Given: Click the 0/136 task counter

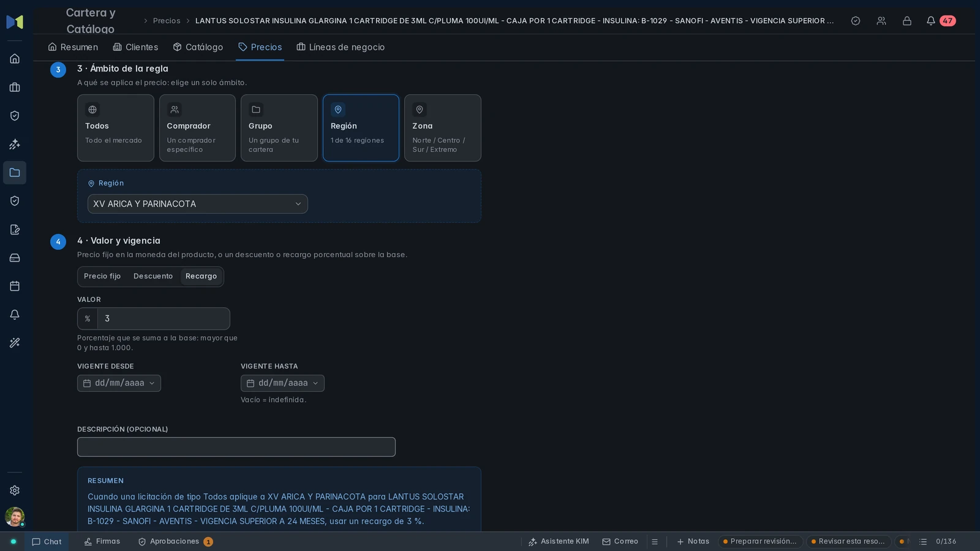Looking at the screenshot, I should pos(946,542).
